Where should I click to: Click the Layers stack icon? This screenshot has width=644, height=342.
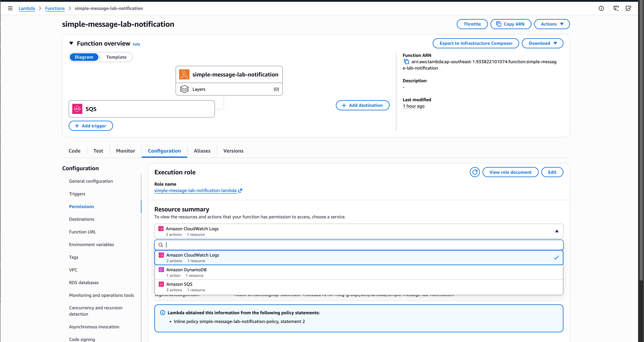pyautogui.click(x=184, y=89)
